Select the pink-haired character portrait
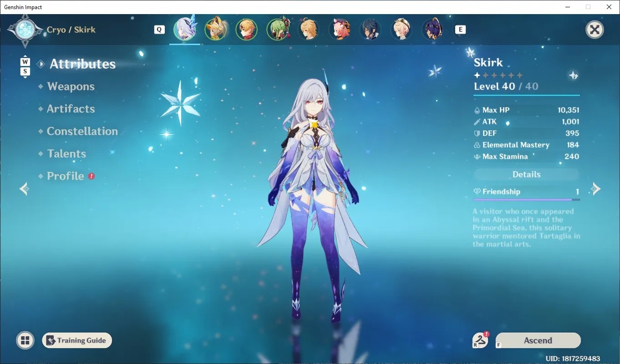 pyautogui.click(x=339, y=30)
